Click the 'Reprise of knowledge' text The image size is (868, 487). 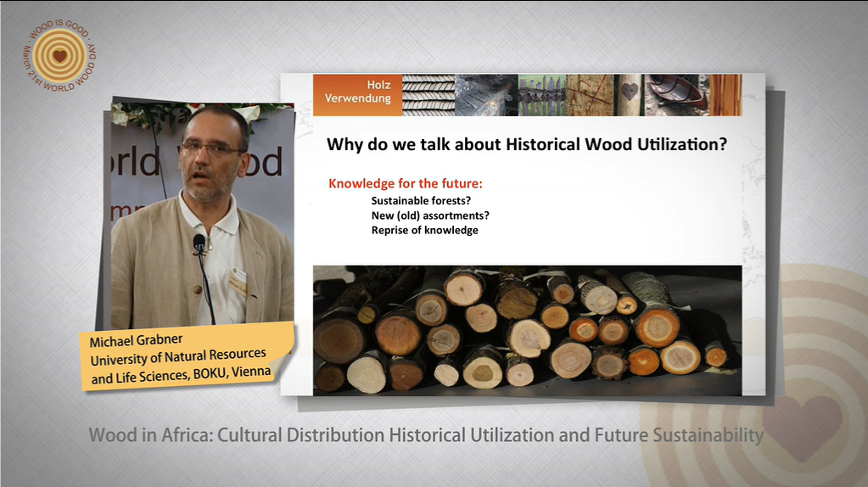point(424,230)
